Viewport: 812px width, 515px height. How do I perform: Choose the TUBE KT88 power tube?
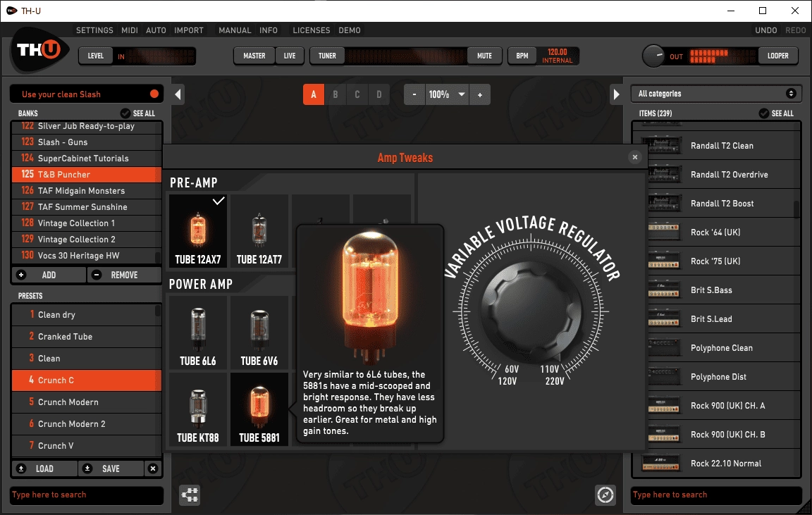[x=198, y=409]
